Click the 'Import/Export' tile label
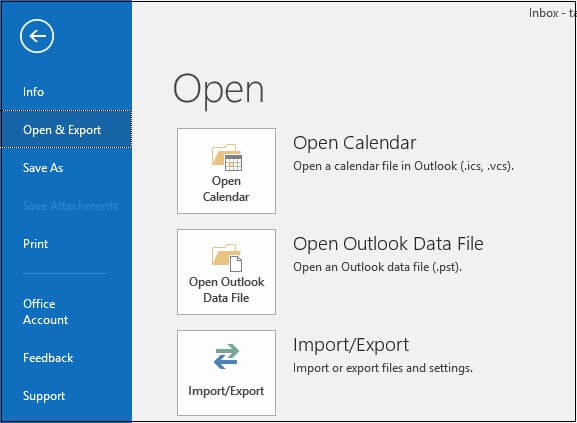 (226, 391)
